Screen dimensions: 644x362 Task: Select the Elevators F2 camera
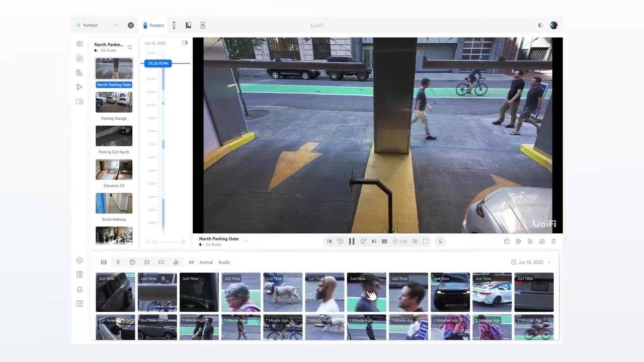point(114,169)
